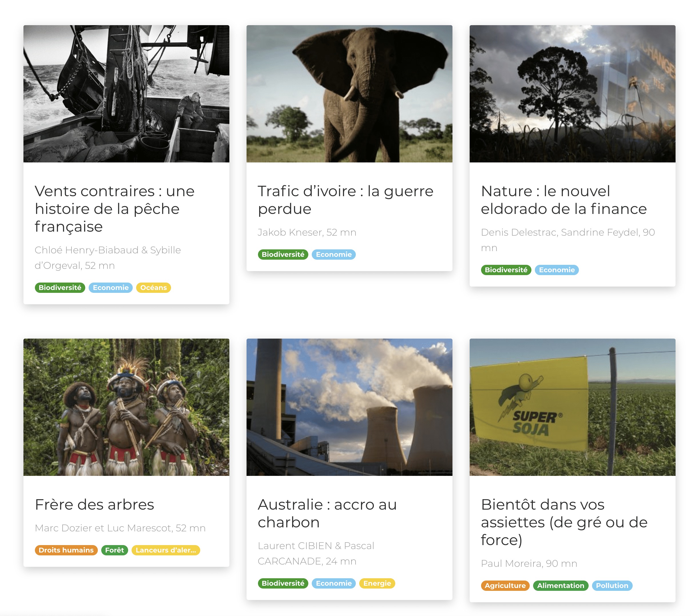
Task: Open 'Bientôt dans vos assiettes' title
Action: pos(564,522)
